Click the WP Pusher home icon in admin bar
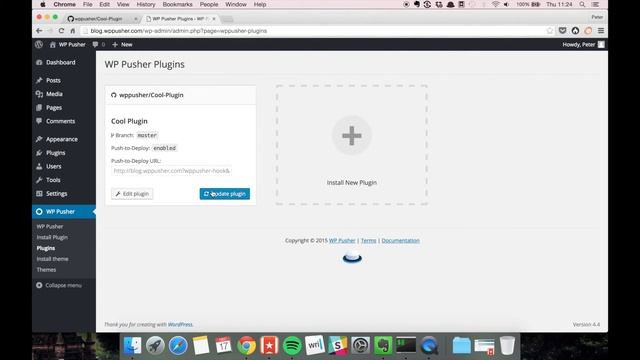Image resolution: width=640 pixels, height=360 pixels. [53, 44]
